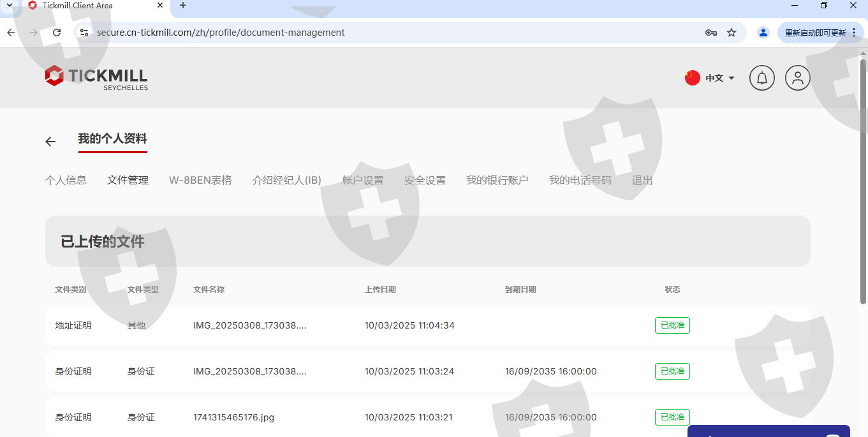Click the 状态 column header
Image resolution: width=868 pixels, height=437 pixels.
point(672,290)
